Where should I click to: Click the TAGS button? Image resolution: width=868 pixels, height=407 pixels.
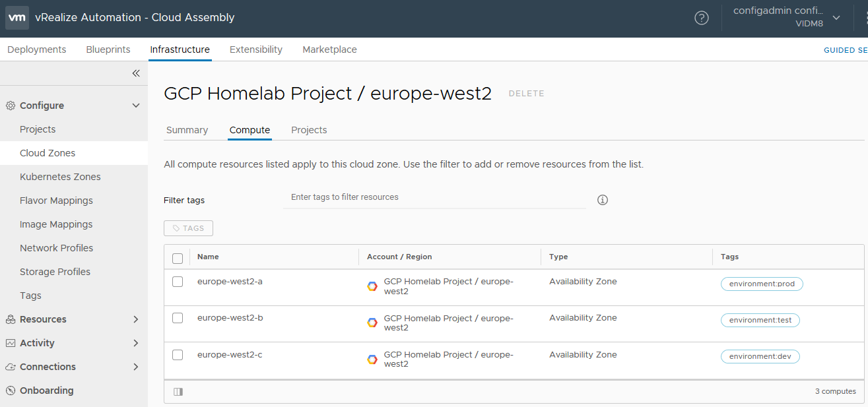tap(188, 228)
